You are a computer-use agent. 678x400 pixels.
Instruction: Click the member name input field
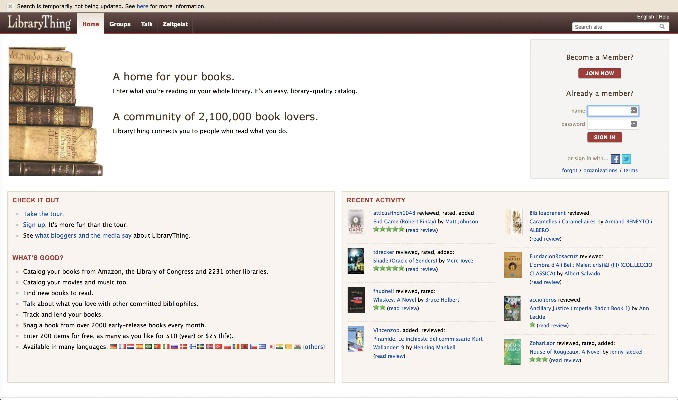[x=611, y=110]
